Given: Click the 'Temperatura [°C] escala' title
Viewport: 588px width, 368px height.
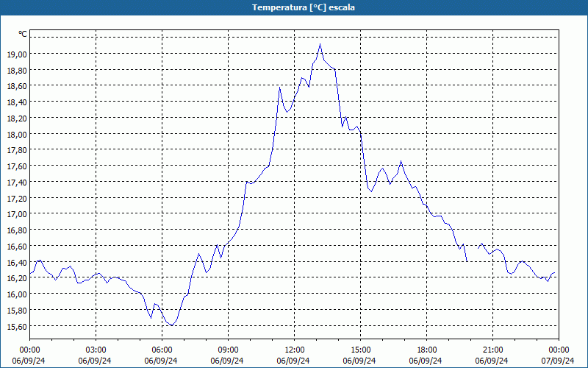Looking at the screenshot, I should (x=304, y=7).
